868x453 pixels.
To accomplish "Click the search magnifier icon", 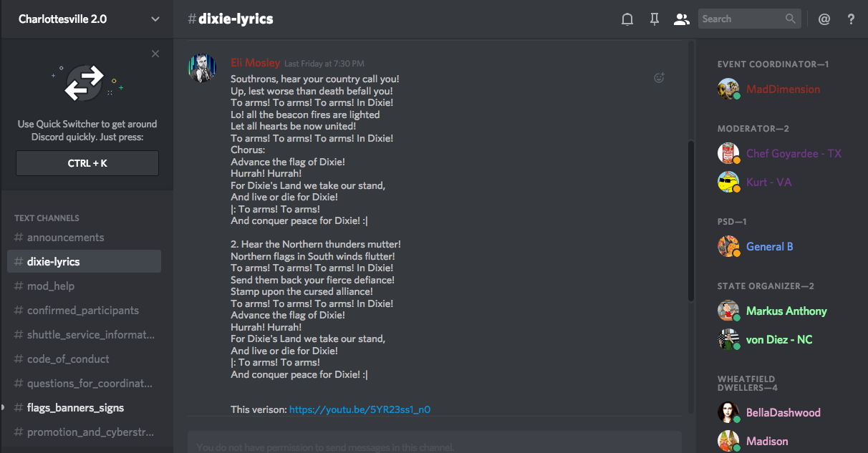I will (791, 19).
